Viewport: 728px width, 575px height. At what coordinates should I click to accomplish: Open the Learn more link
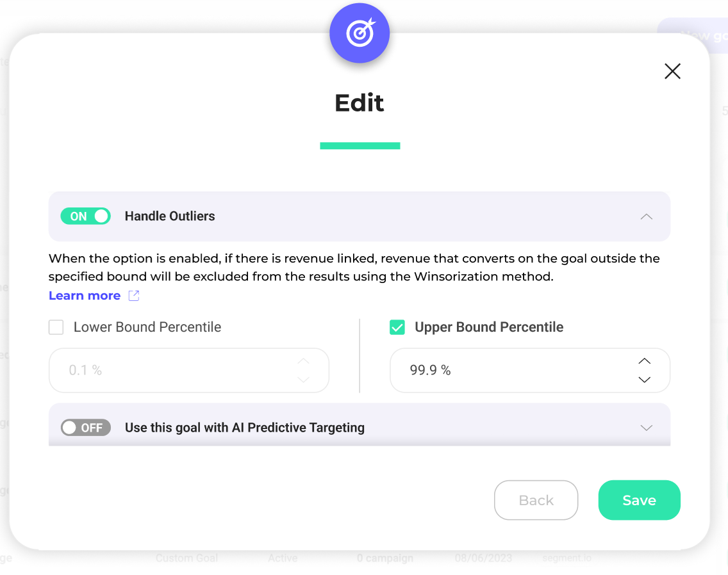85,296
